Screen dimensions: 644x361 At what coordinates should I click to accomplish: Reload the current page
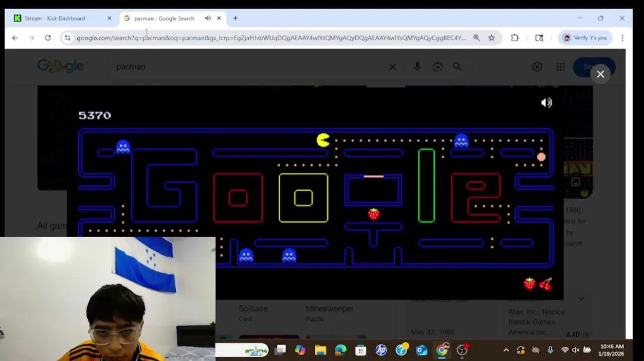48,38
